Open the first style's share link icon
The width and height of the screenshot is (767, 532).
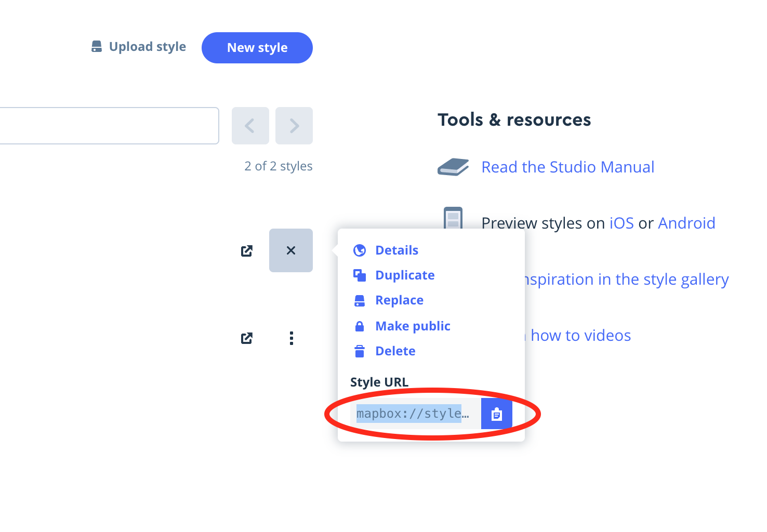click(x=247, y=251)
